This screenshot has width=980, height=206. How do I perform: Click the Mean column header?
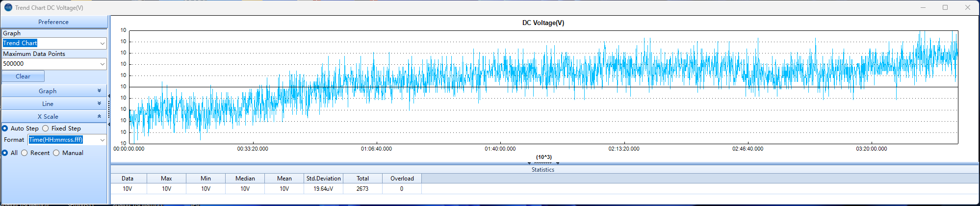tap(284, 179)
